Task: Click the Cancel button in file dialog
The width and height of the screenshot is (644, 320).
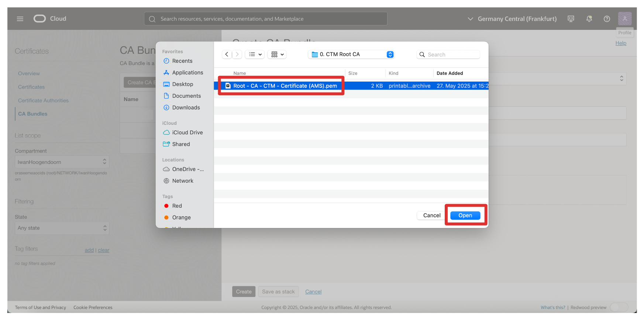Action: tap(431, 216)
